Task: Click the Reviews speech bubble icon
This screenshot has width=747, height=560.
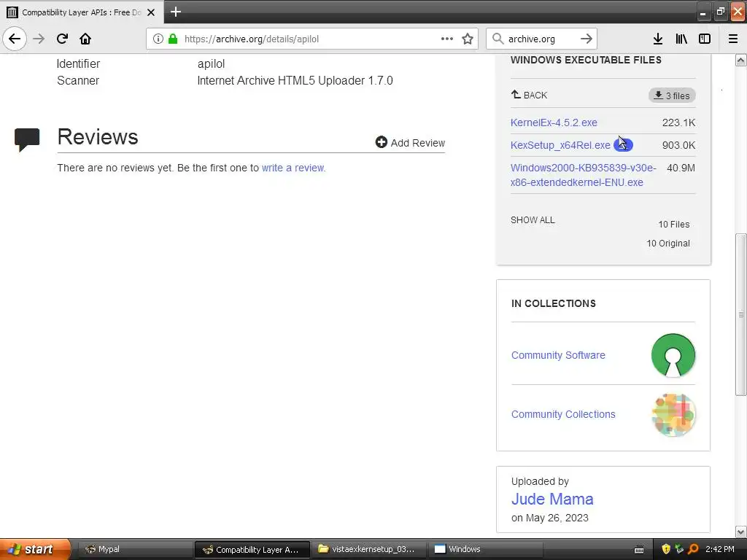Action: pos(27,139)
